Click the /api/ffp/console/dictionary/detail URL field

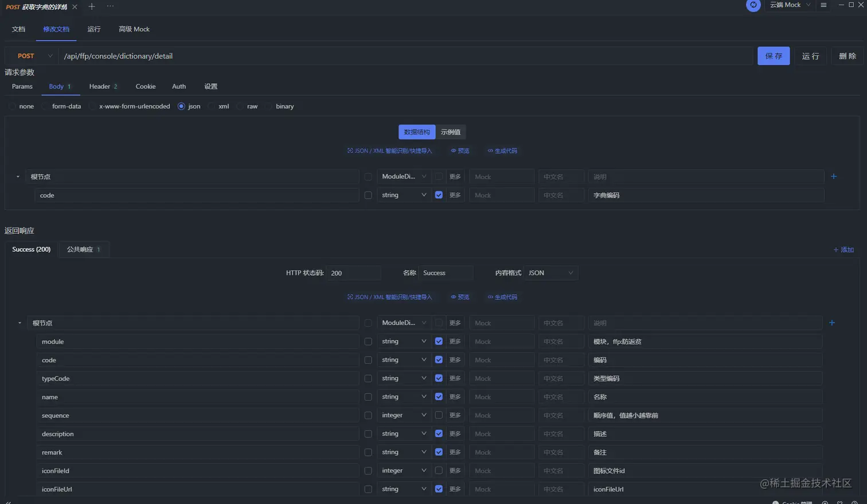[x=405, y=56]
